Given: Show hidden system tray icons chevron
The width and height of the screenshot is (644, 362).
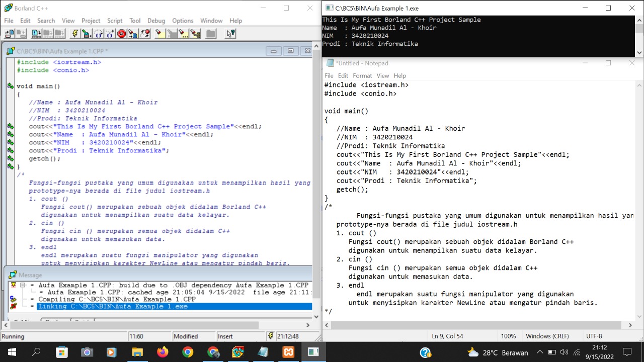Looking at the screenshot, I should 540,352.
